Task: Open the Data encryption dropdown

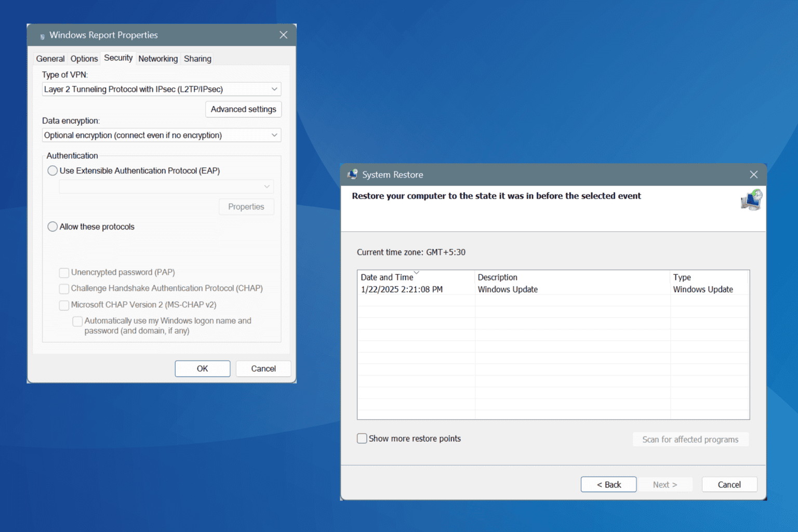Action: [x=162, y=135]
